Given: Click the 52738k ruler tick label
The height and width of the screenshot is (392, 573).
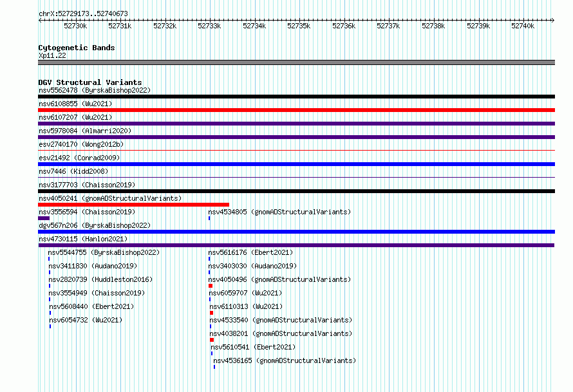Looking at the screenshot, I should [433, 26].
